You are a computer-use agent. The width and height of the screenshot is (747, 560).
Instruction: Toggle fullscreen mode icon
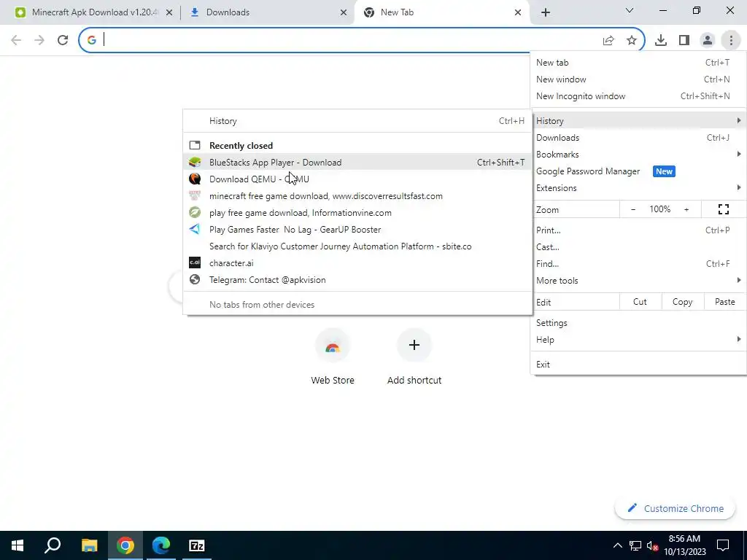coord(723,209)
